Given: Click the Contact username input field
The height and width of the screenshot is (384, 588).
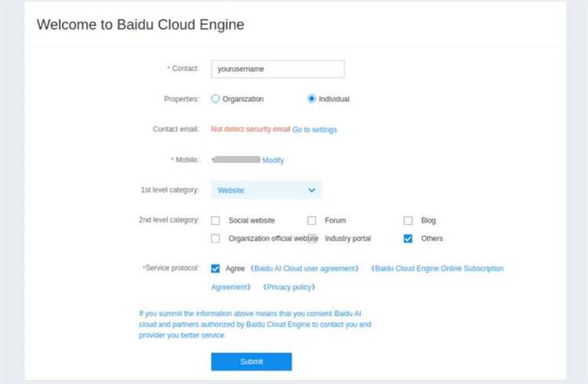Looking at the screenshot, I should 278,69.
